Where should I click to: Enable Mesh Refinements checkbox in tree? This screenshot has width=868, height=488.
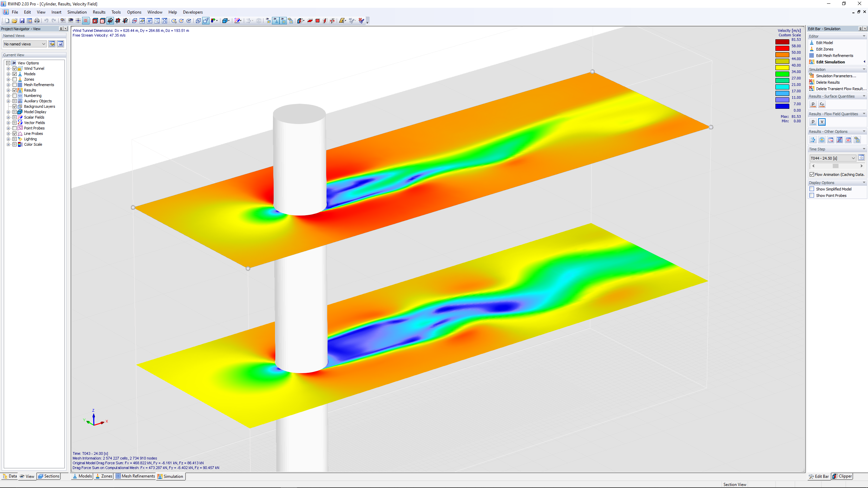click(x=15, y=85)
